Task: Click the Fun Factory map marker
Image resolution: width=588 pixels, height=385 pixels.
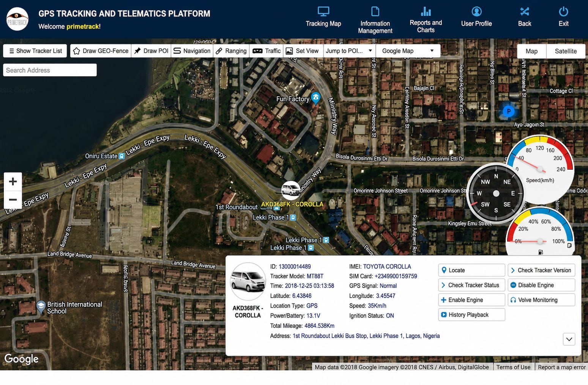Action: point(315,98)
